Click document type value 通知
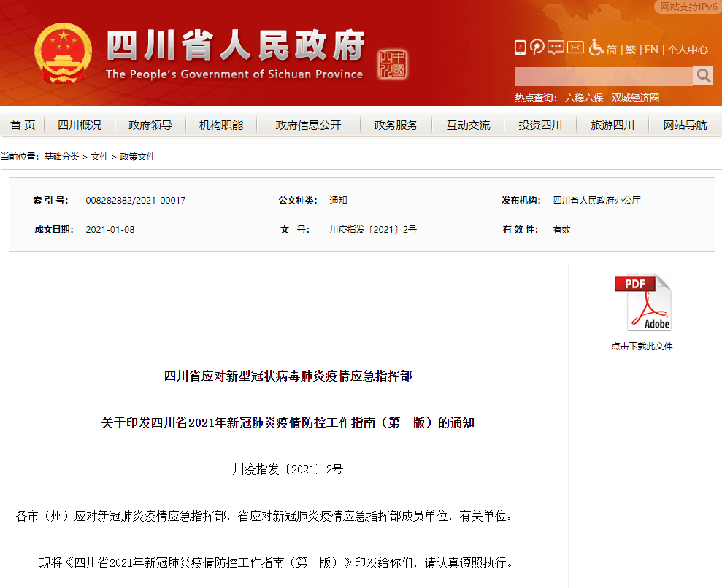 point(339,201)
